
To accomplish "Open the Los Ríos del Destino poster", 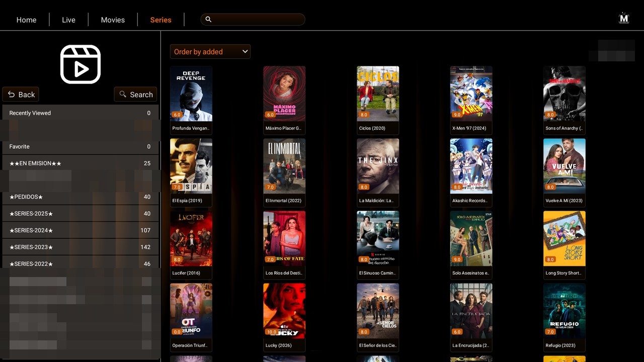I will point(284,238).
